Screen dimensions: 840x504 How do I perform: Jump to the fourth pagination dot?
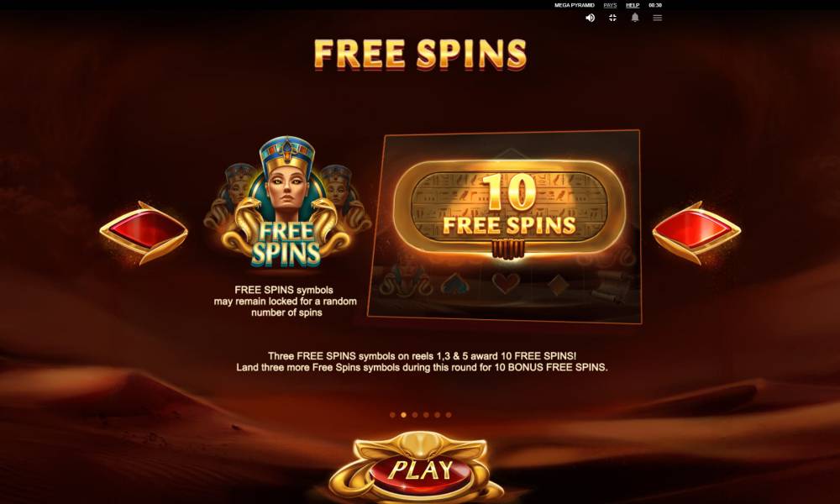click(x=426, y=415)
